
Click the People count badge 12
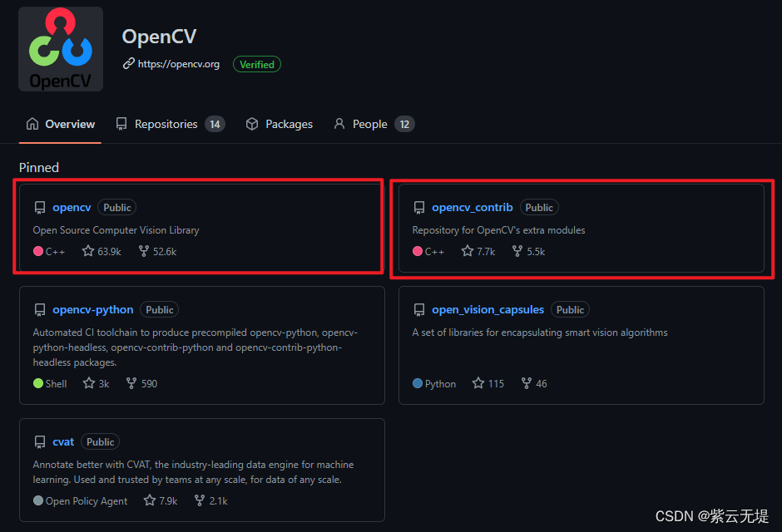pyautogui.click(x=404, y=124)
